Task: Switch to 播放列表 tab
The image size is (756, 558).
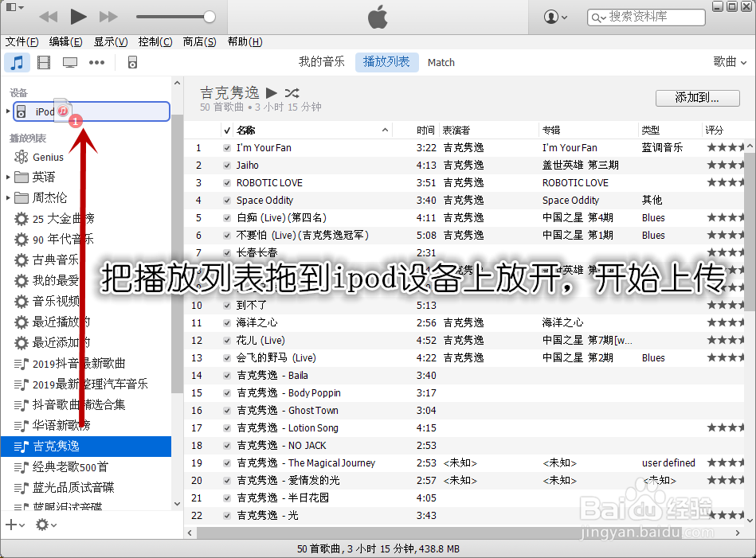Action: [386, 62]
